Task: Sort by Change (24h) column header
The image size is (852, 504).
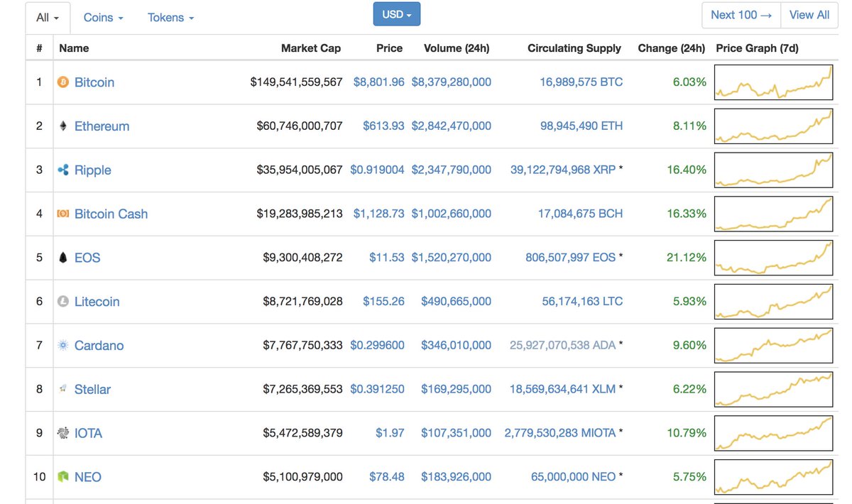Action: coord(672,48)
